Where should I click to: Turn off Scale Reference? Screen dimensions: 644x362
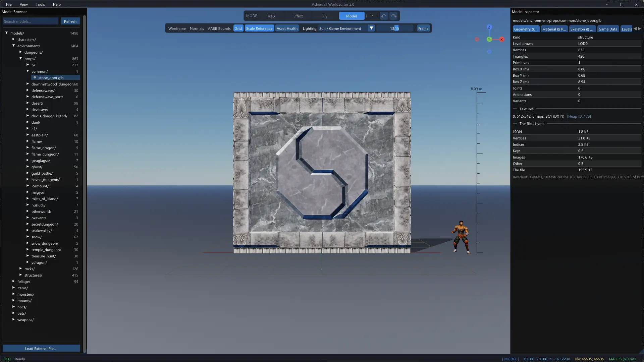(x=259, y=28)
